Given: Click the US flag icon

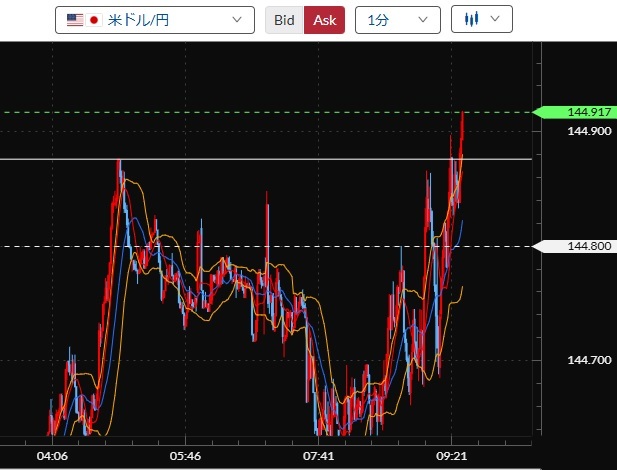Looking at the screenshot, I should (75, 20).
